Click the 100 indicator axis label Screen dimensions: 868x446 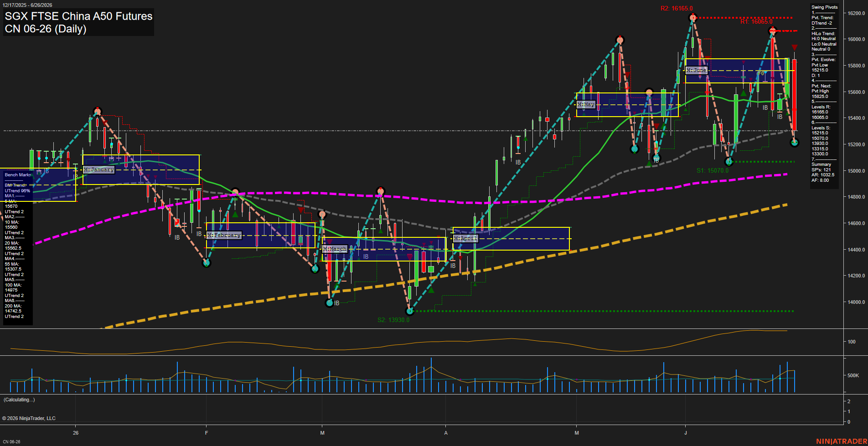tap(852, 342)
